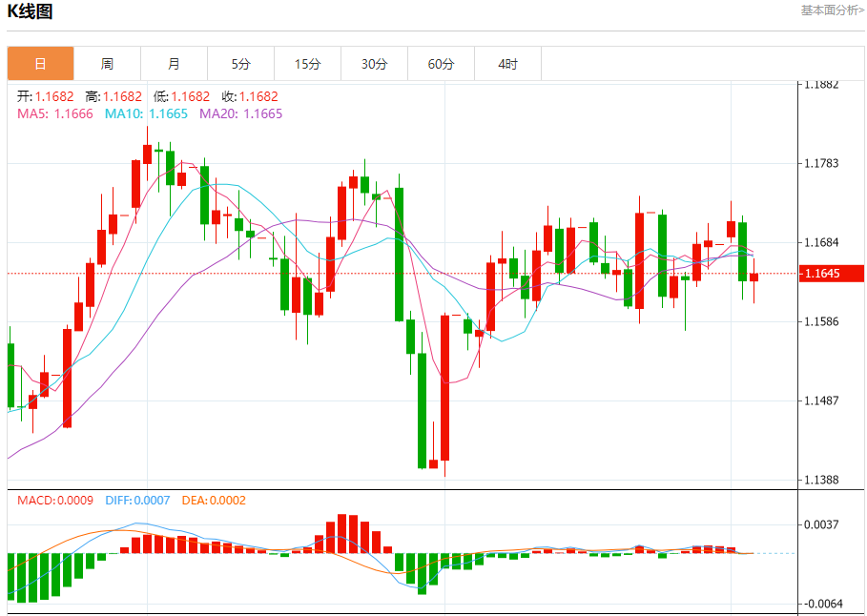Image resolution: width=867 pixels, height=616 pixels.
Task: Click the 1.1783 price axis label
Action: (821, 163)
